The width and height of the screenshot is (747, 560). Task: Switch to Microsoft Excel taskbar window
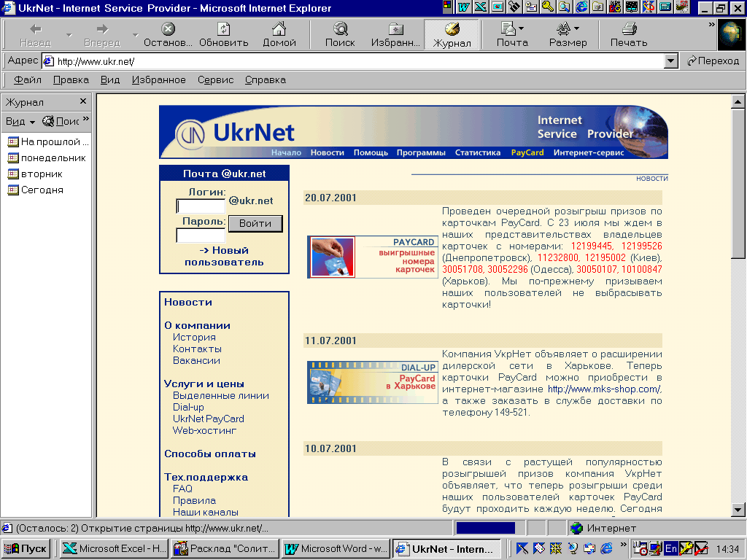[114, 548]
